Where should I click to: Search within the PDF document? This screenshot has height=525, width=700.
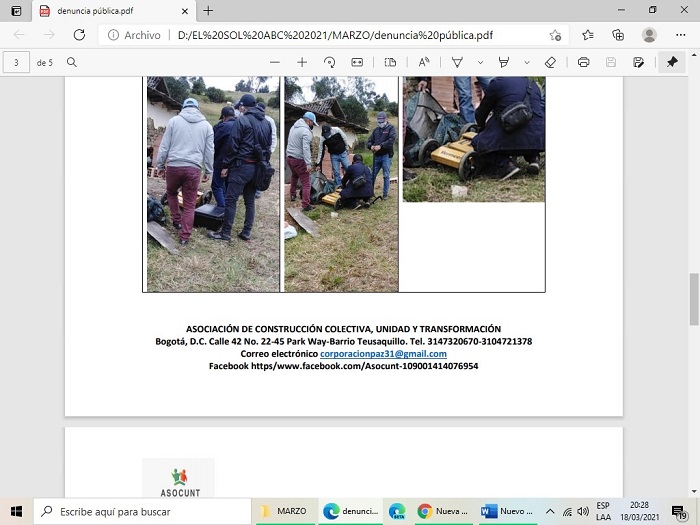(71, 62)
